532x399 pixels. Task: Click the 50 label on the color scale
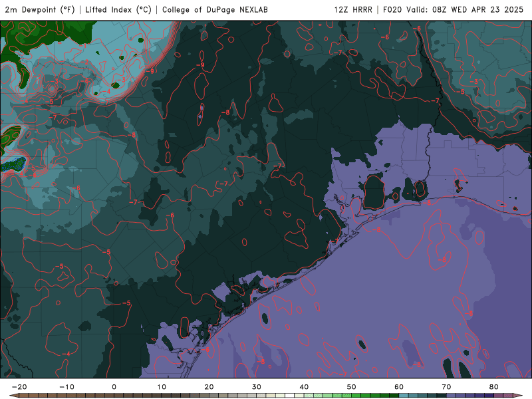pyautogui.click(x=352, y=387)
